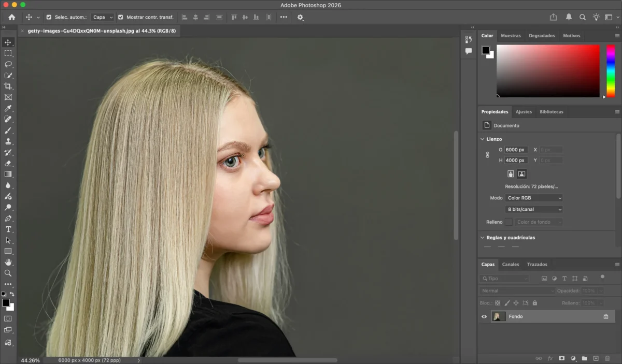This screenshot has height=364, width=622.
Task: Toggle Mostrar contr. transf. checkbox
Action: pyautogui.click(x=121, y=17)
